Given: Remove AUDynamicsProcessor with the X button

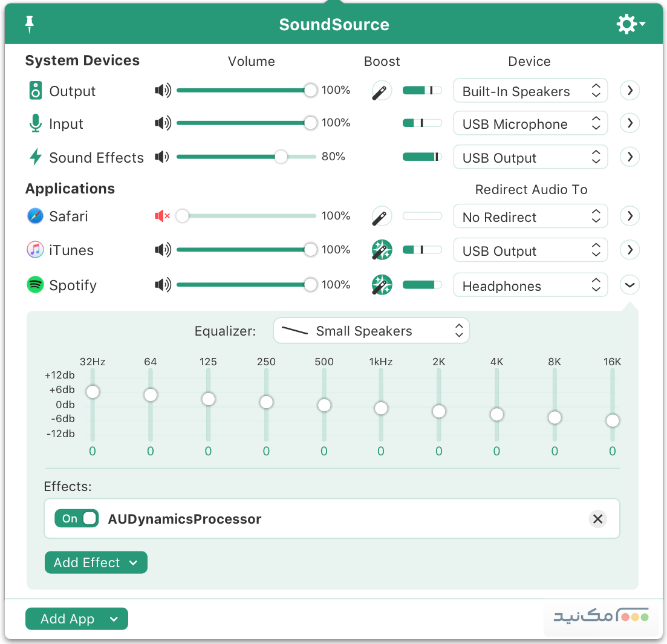Looking at the screenshot, I should pyautogui.click(x=598, y=519).
